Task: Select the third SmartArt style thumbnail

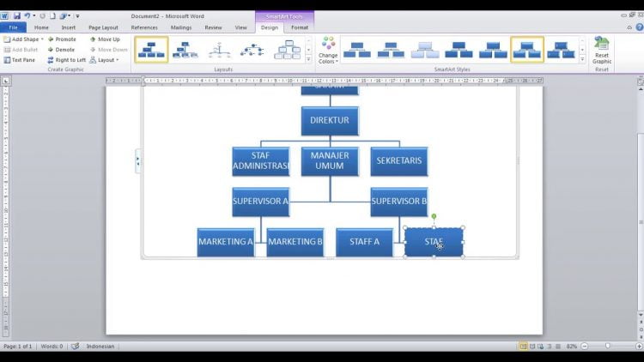Action: [425, 50]
